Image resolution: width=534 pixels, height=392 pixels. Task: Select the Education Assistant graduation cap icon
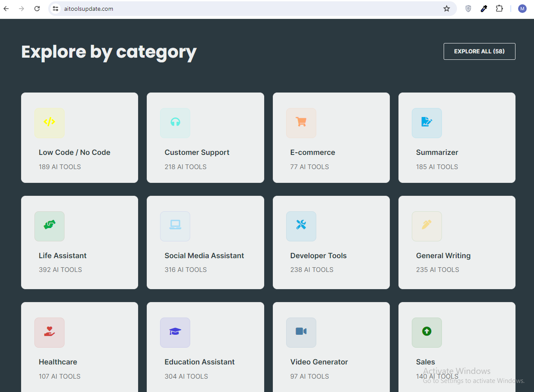(x=175, y=332)
